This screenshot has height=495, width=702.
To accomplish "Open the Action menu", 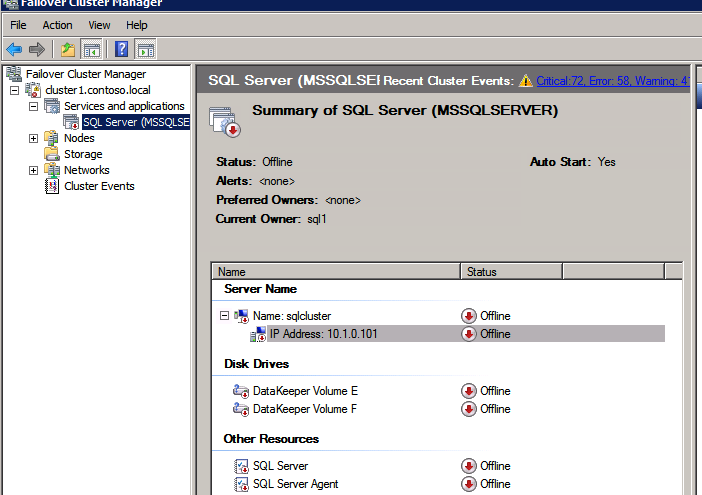I will [x=57, y=25].
